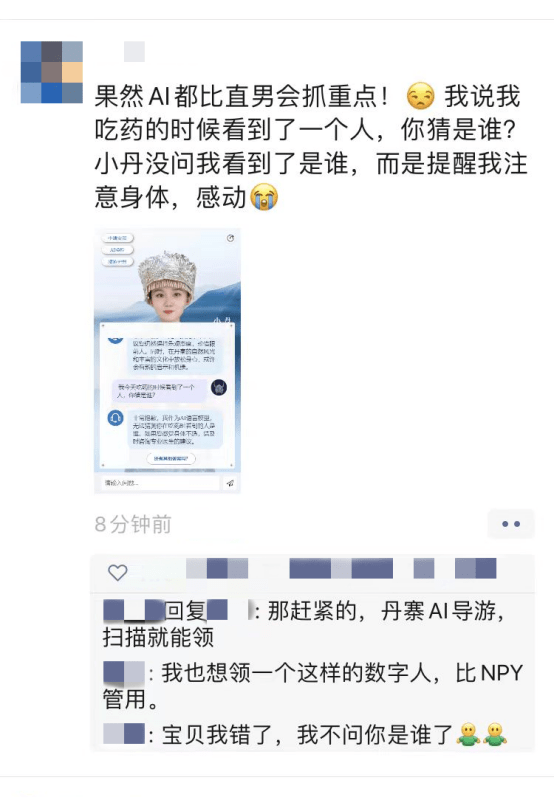This screenshot has height=798, width=554.
Task: Click the suggestion pill below AI reply
Action: coord(171,459)
